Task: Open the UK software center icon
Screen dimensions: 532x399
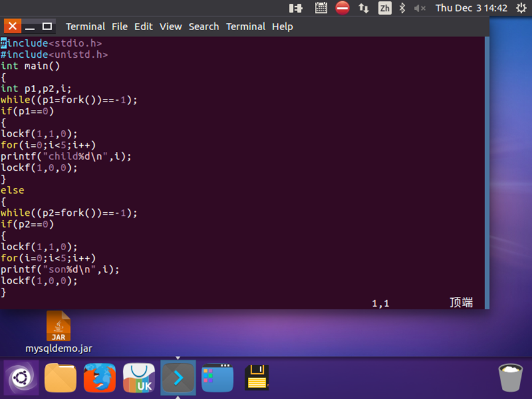Action: (139, 377)
